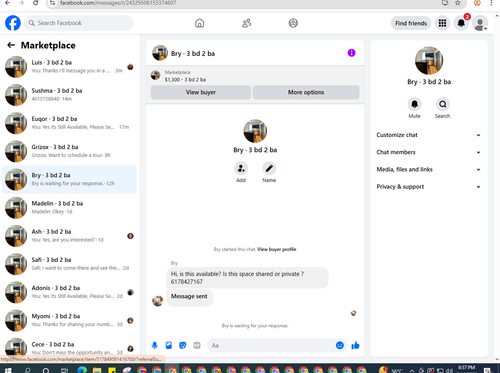Open the notifications bell with badge
Screen dimensions: 500x373
(x=461, y=23)
